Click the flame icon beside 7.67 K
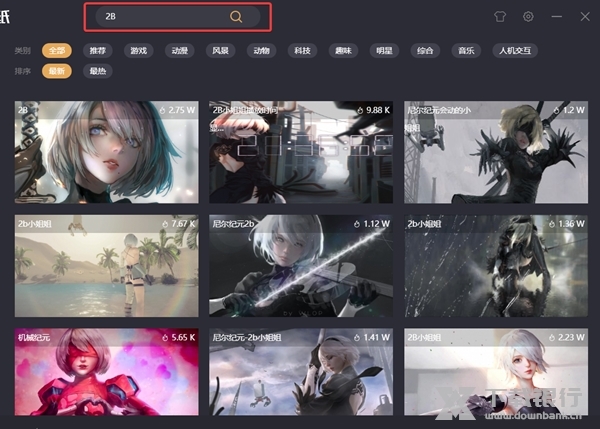This screenshot has width=600, height=429. coord(165,224)
